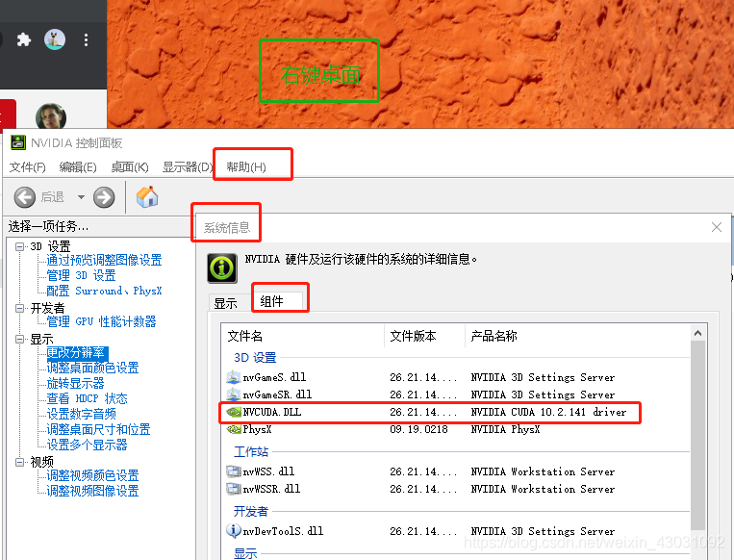This screenshot has width=734, height=560.
Task: Click the profile photo thumbnail in browser page
Action: click(51, 115)
